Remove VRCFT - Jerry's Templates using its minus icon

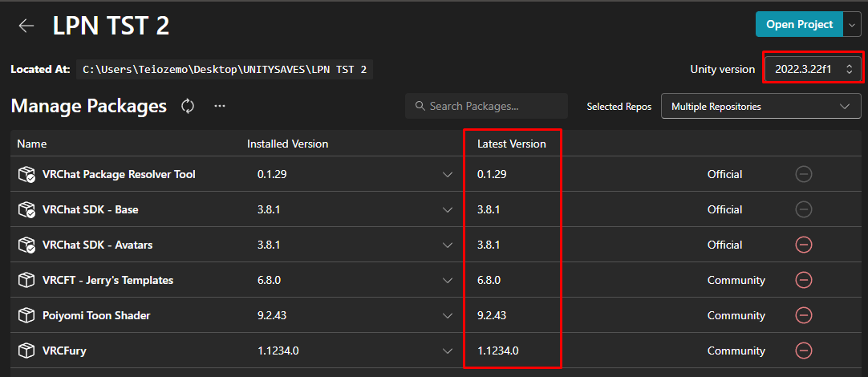(x=803, y=280)
